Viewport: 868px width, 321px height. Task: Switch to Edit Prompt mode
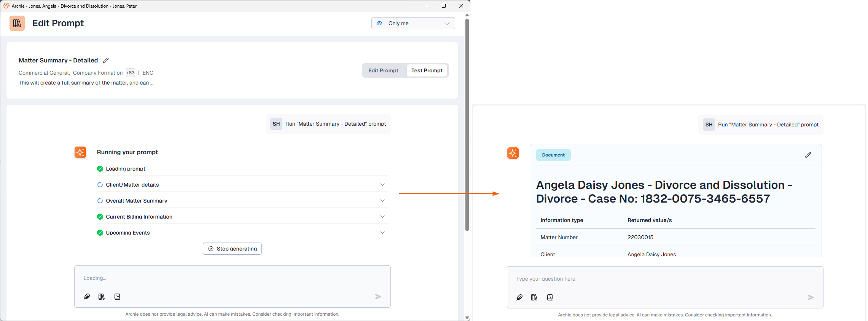383,70
